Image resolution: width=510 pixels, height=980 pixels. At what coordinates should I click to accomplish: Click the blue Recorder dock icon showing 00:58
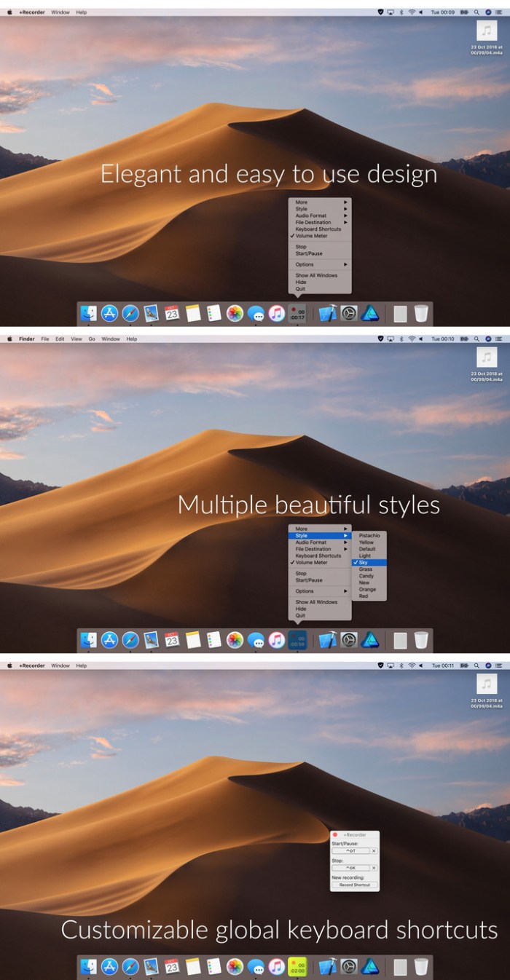point(297,640)
